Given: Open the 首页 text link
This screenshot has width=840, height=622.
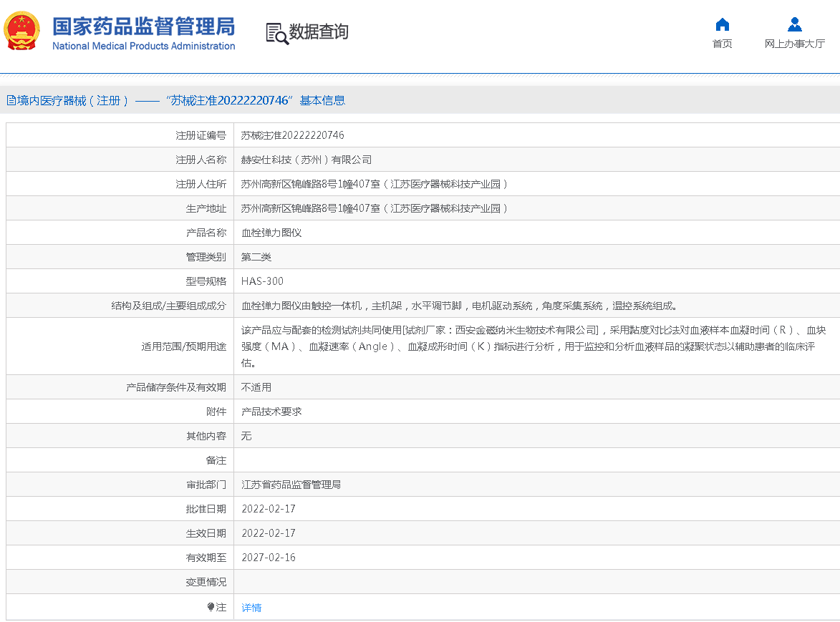Looking at the screenshot, I should coord(722,44).
